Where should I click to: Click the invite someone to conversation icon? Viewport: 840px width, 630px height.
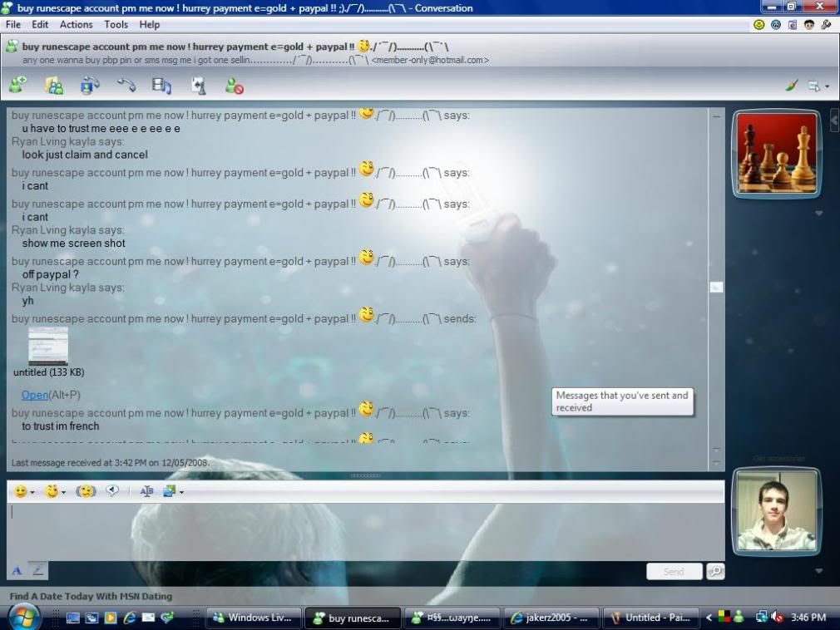pyautogui.click(x=17, y=85)
